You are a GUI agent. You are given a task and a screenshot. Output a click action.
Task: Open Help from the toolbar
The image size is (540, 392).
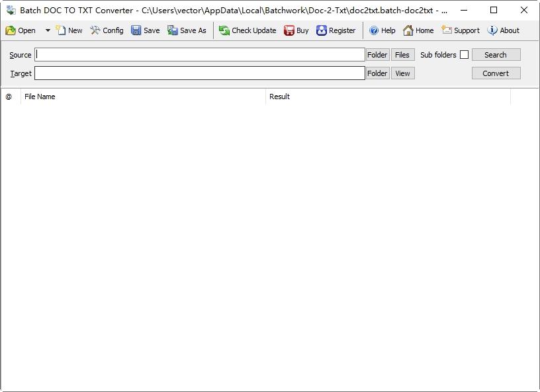(x=374, y=30)
